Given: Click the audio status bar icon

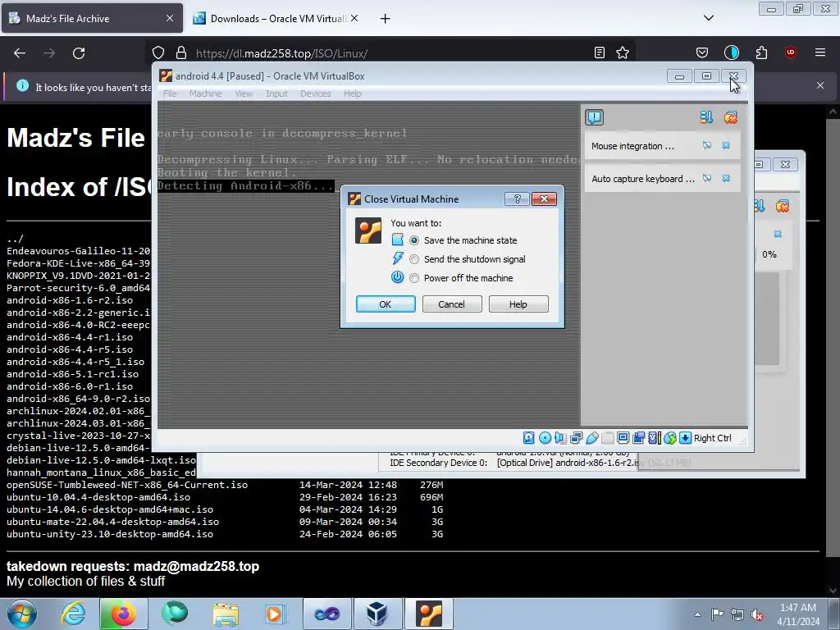Looking at the screenshot, I should [560, 438].
